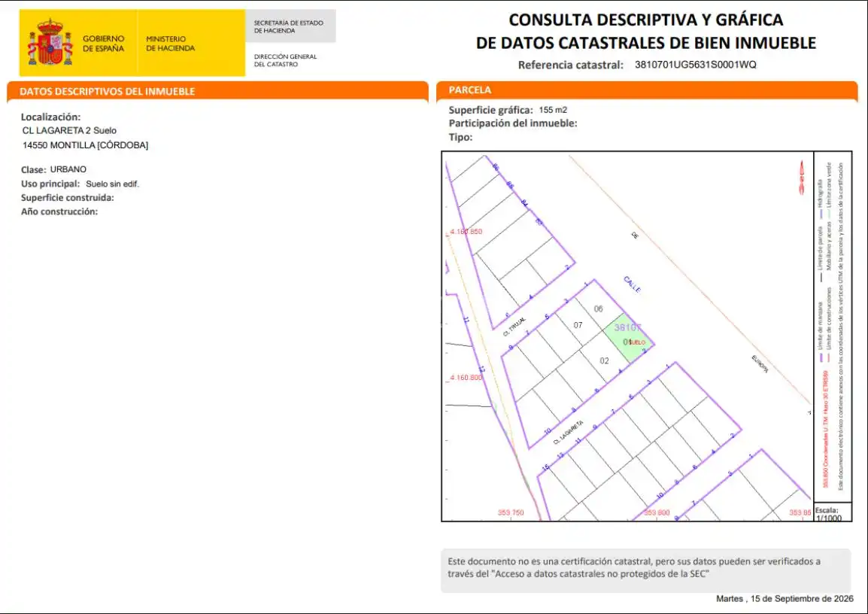
Task: Click the title line 'CONSULTA DESCRIPTIVA Y GRÁFICA'
Action: (646, 20)
